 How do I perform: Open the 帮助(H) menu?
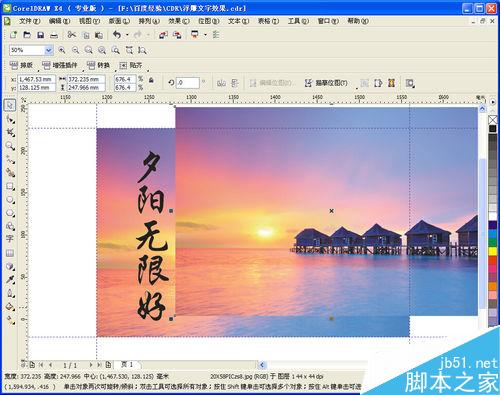point(358,21)
